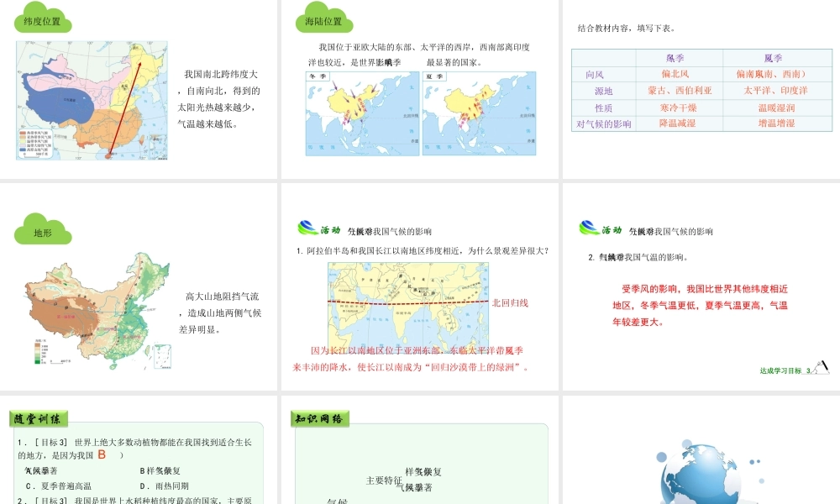Click the red answer ending 回归沙漠带上的绿洲
The image size is (840, 504).
[x=411, y=360]
